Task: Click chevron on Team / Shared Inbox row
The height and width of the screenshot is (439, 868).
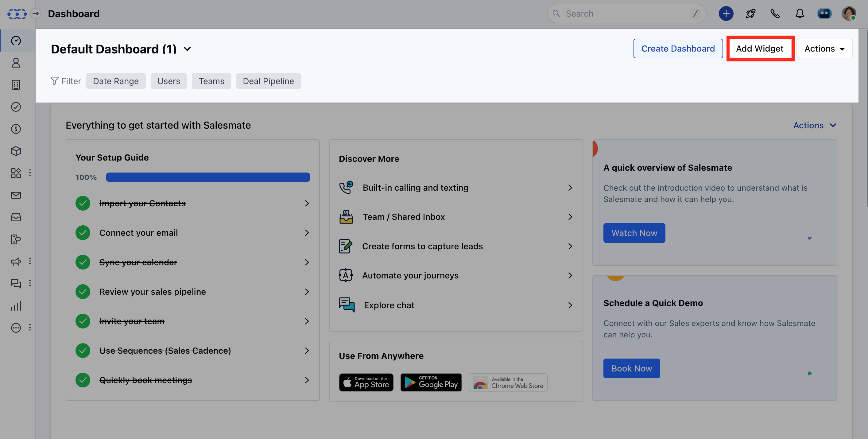Action: click(570, 217)
